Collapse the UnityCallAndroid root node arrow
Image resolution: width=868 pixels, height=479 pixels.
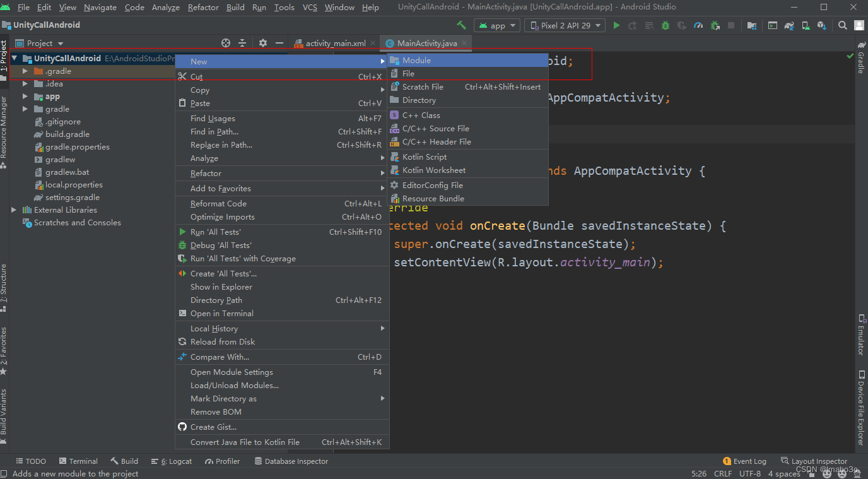coord(14,58)
